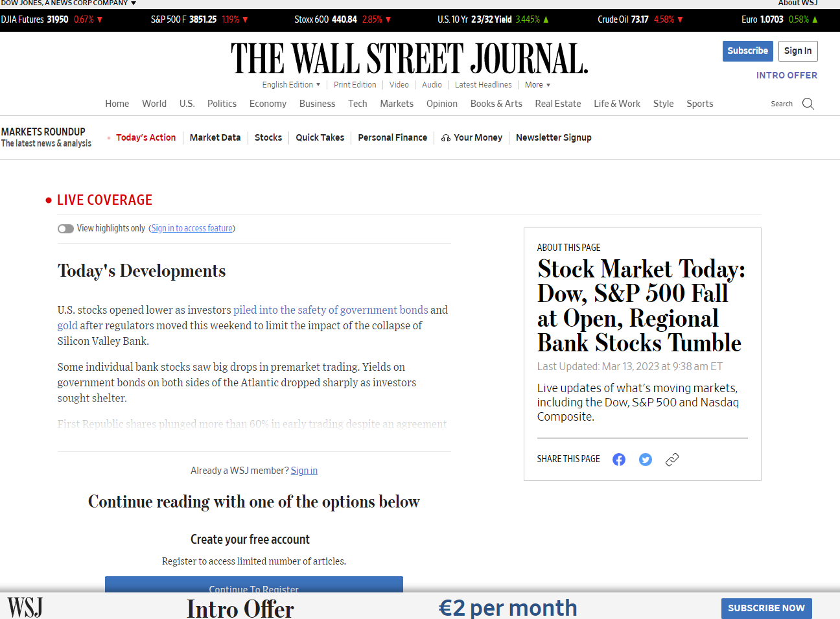The width and height of the screenshot is (840, 619).
Task: Click the Sign In button
Action: (798, 51)
